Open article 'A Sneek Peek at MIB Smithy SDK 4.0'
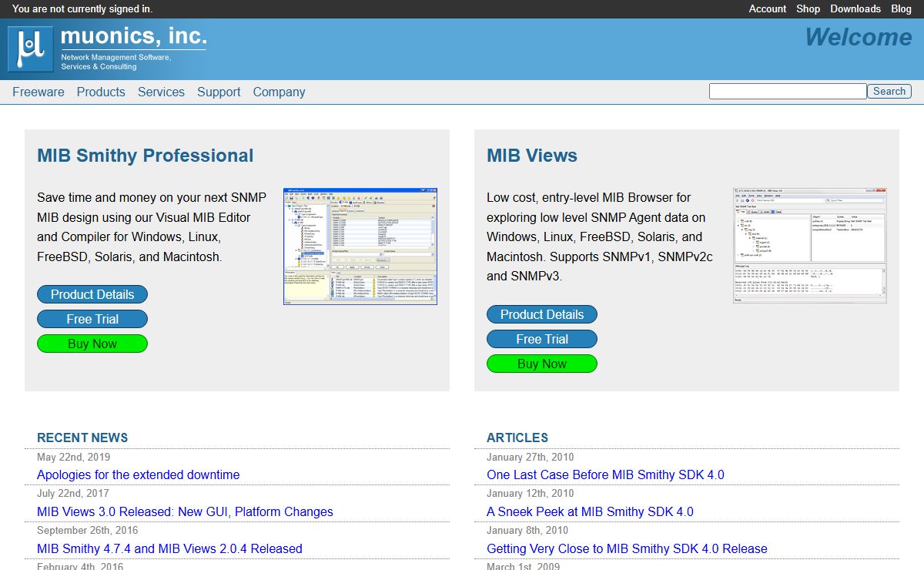Viewport: 924px width, 570px height. pyautogui.click(x=590, y=512)
